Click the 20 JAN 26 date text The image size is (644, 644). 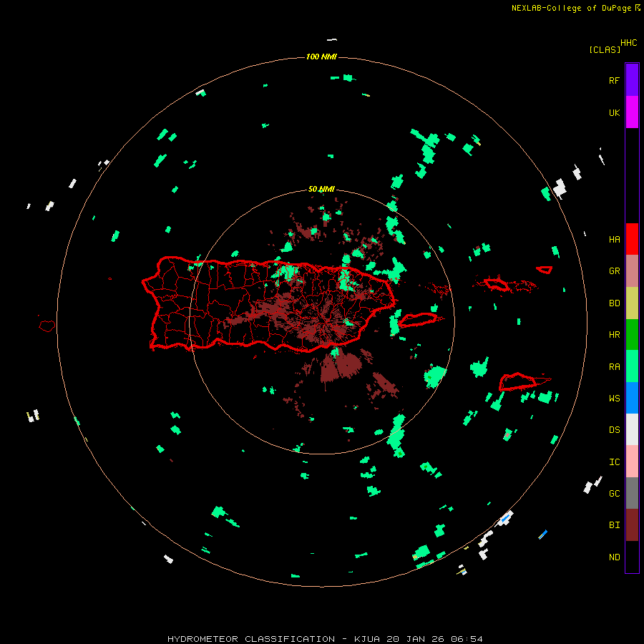coord(416,639)
